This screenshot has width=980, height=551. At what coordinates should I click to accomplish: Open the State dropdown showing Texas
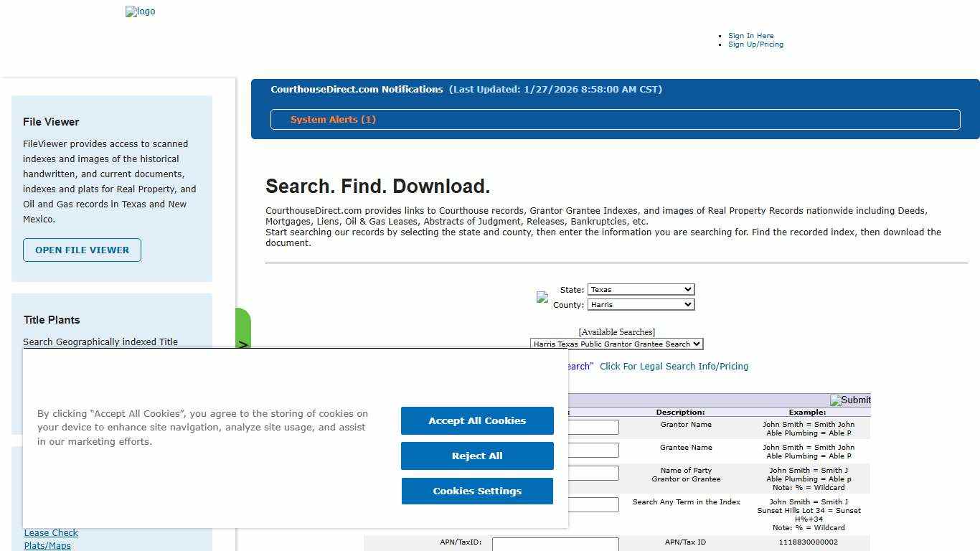(x=641, y=289)
